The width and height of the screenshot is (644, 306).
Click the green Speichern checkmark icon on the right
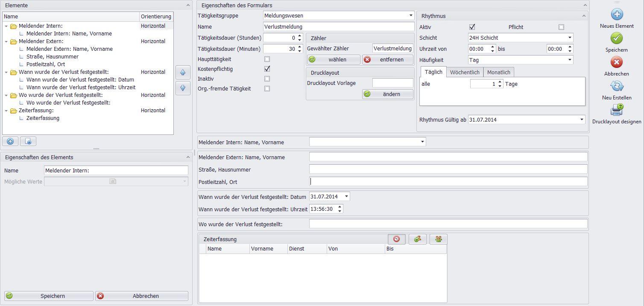pyautogui.click(x=617, y=38)
